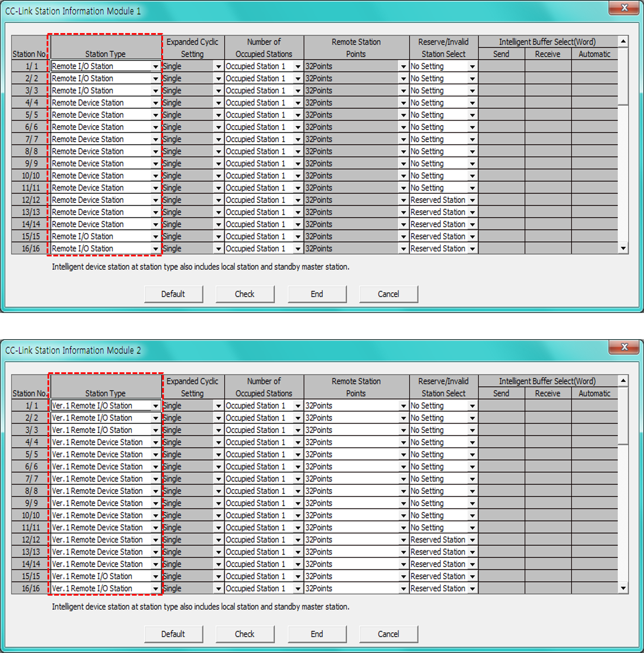Open Occupied Stations dropdown for station 6/6 in Module 1
This screenshot has height=653, width=644.
[x=298, y=127]
